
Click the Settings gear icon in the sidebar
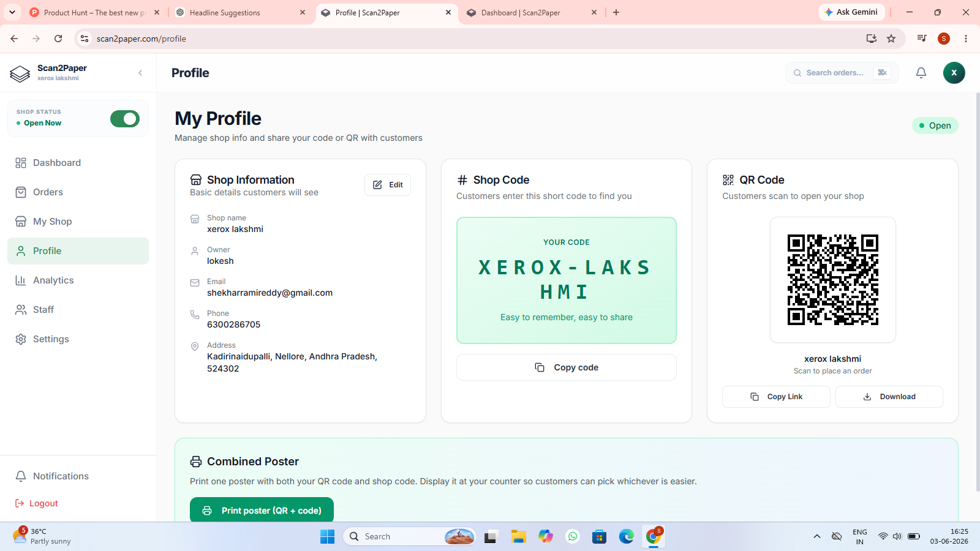coord(21,339)
